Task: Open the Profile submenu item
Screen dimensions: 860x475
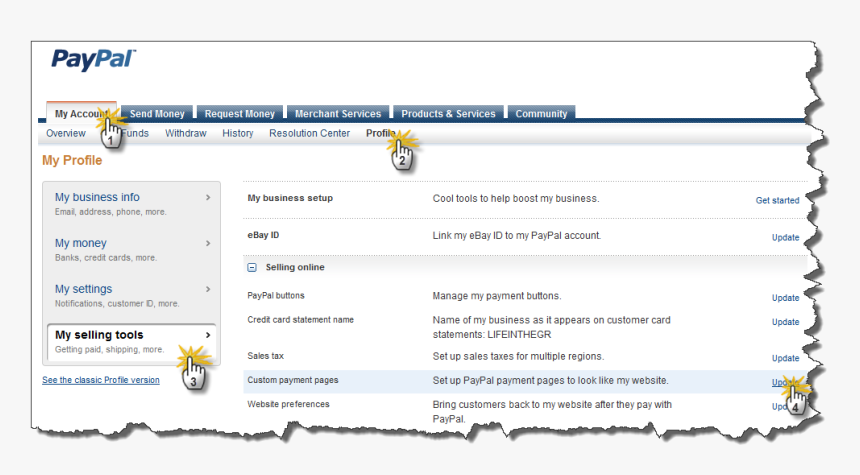Action: pos(381,133)
